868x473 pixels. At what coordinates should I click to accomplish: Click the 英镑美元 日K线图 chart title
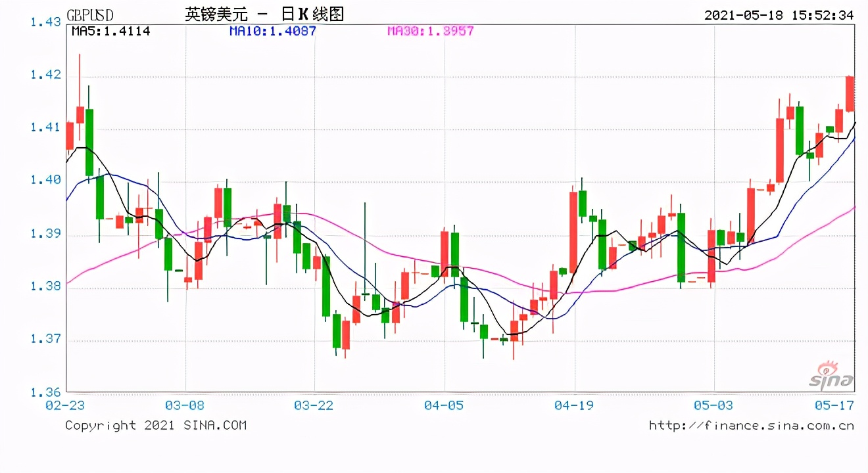(264, 14)
